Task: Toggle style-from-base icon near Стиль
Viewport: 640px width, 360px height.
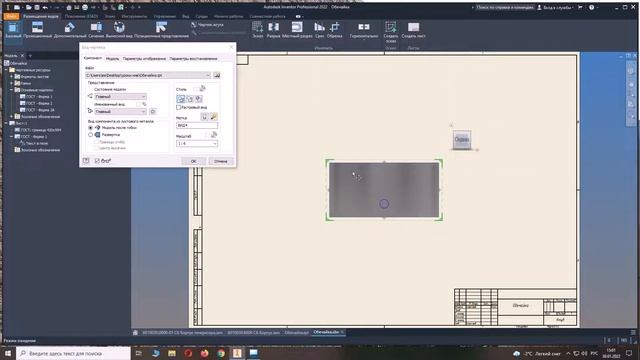Action: point(202,89)
